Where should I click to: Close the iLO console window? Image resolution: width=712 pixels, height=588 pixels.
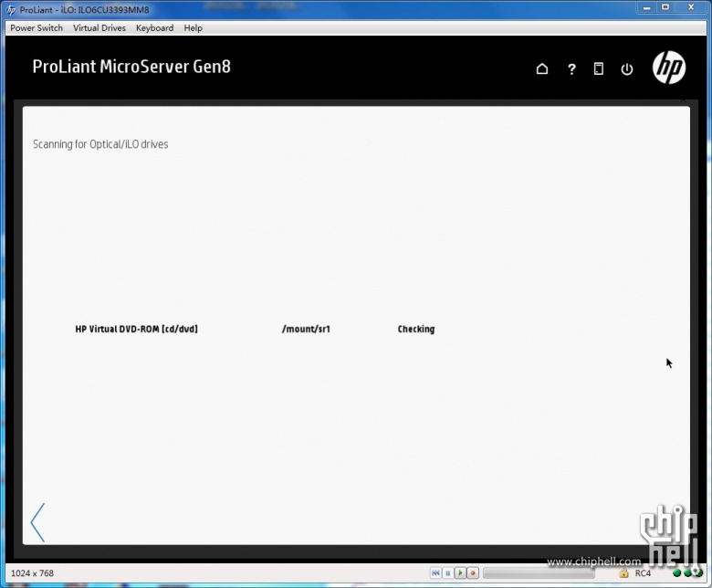[x=691, y=7]
